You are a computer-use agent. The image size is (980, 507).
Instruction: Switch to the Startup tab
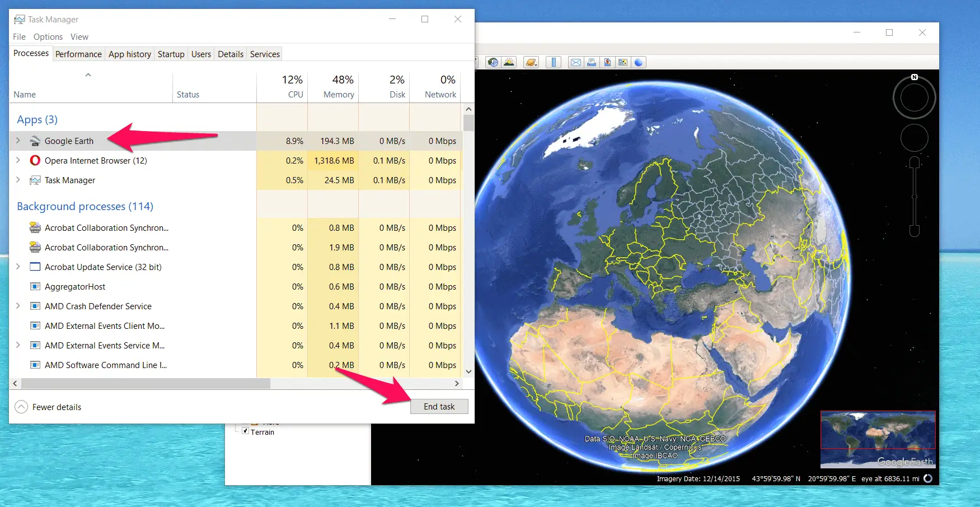(x=171, y=54)
